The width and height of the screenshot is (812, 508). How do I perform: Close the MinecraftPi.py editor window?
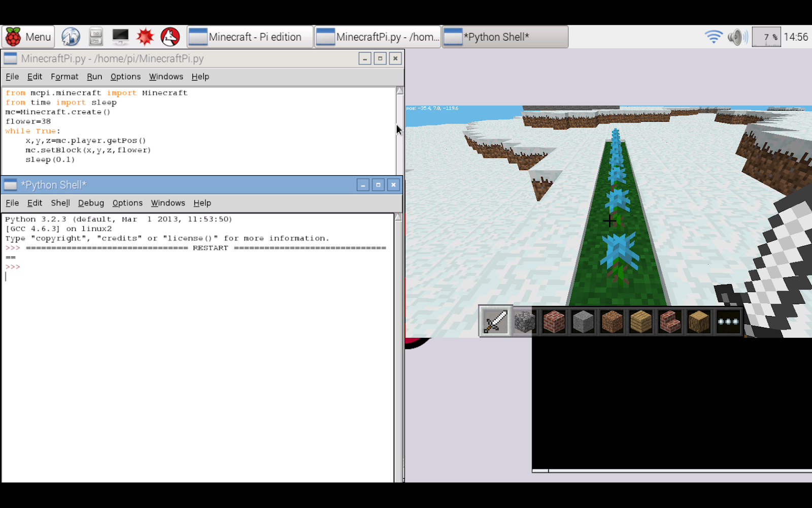coord(395,58)
